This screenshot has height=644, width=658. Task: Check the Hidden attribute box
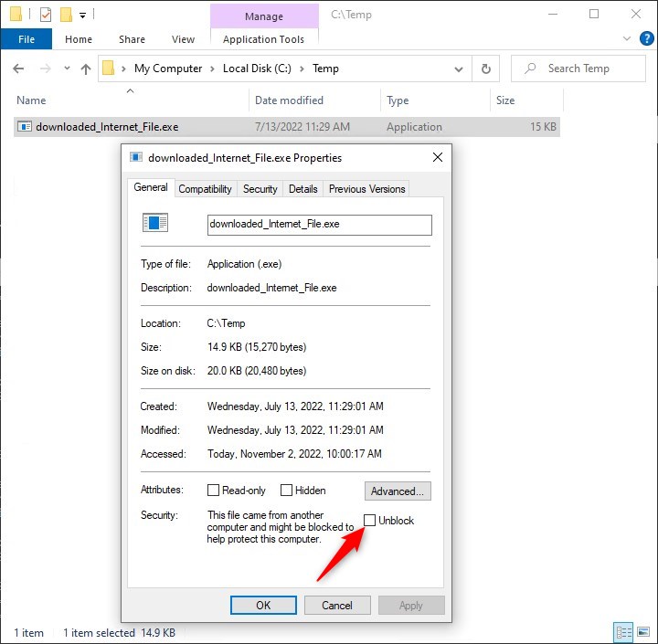pyautogui.click(x=287, y=491)
